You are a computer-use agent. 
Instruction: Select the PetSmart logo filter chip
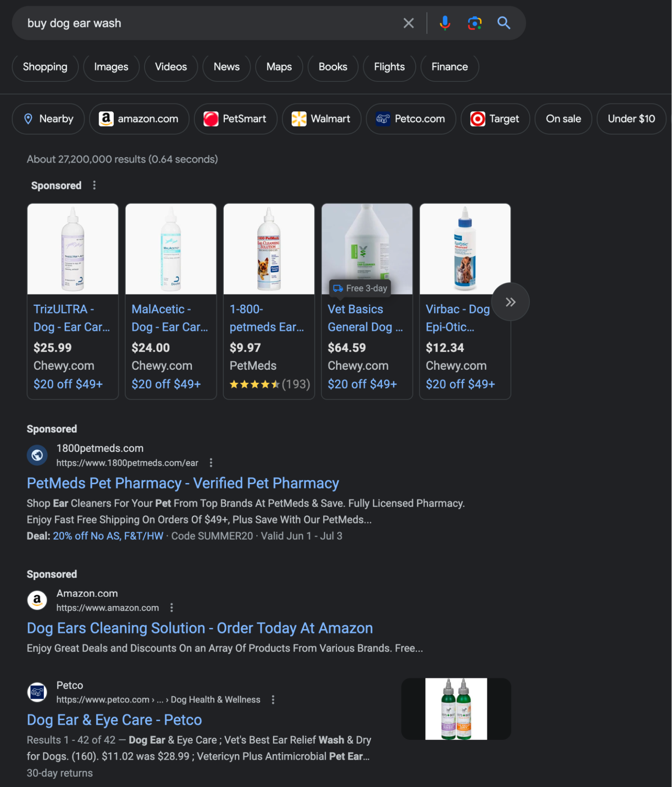tap(211, 119)
